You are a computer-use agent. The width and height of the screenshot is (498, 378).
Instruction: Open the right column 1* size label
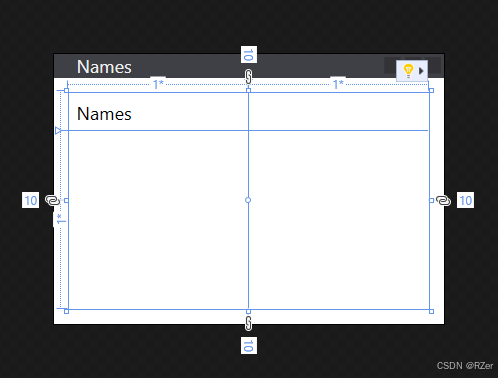coord(338,84)
